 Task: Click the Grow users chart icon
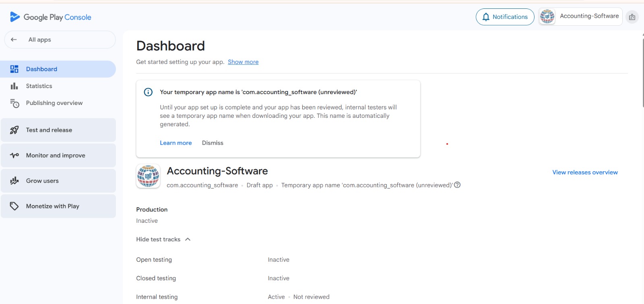click(x=14, y=181)
